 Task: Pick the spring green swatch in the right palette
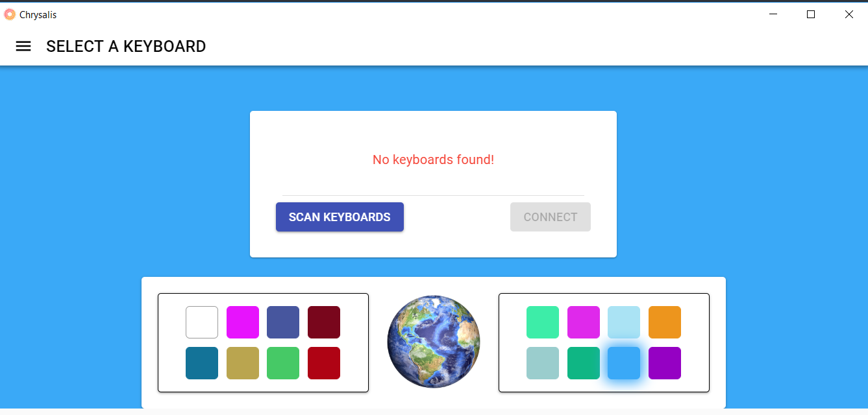tap(543, 322)
